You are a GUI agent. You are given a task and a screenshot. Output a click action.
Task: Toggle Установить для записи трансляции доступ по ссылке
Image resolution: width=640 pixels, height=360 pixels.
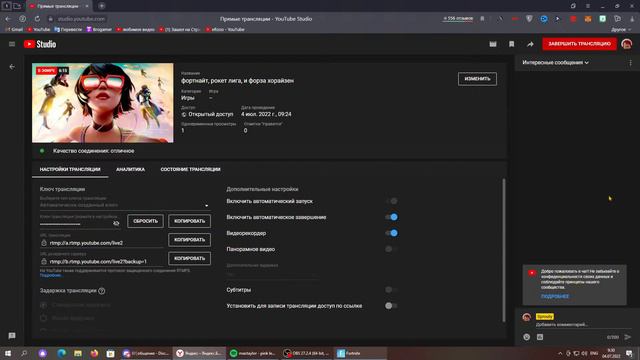click(391, 306)
